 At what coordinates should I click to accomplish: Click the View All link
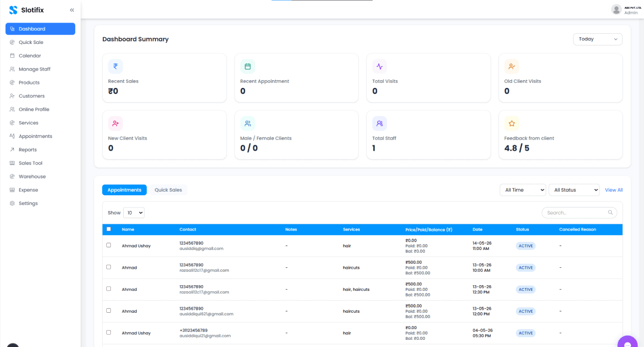point(614,190)
